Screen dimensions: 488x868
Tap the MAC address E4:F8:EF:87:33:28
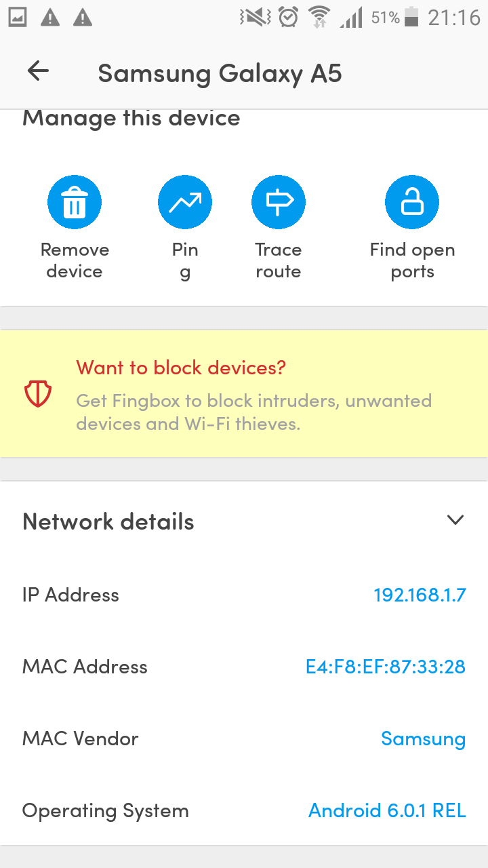pyautogui.click(x=385, y=667)
